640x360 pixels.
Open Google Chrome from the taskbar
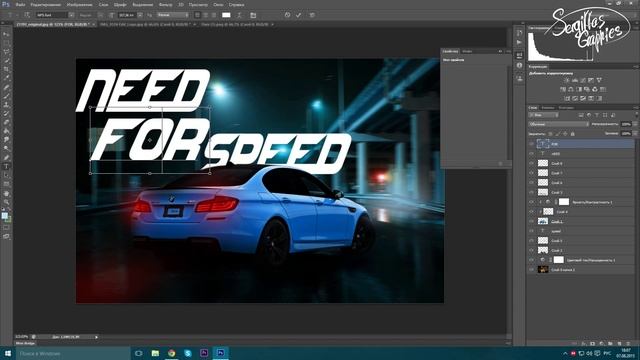[171, 353]
